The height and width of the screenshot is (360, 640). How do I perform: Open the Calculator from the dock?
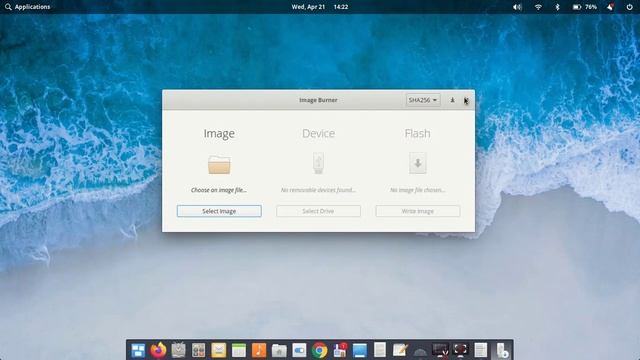(198, 350)
